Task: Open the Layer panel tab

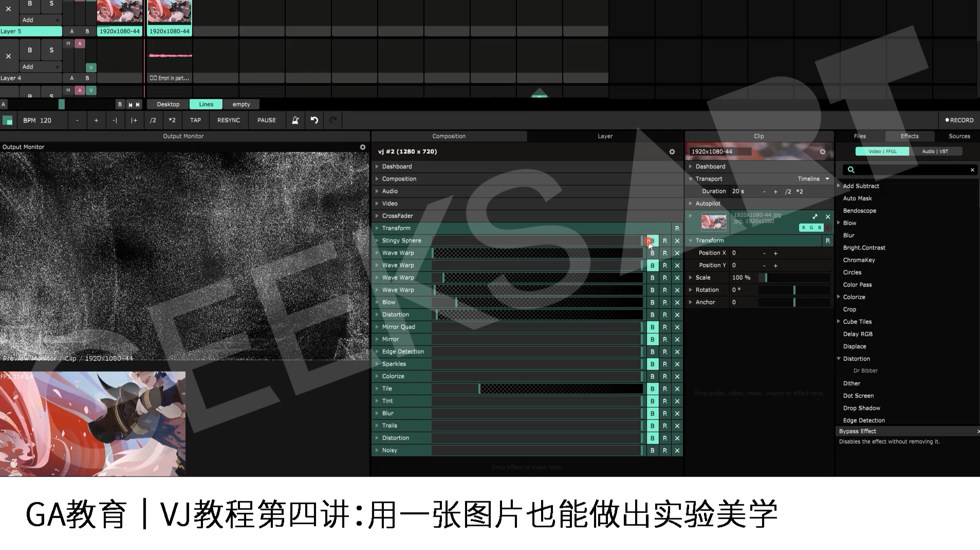Action: click(605, 136)
